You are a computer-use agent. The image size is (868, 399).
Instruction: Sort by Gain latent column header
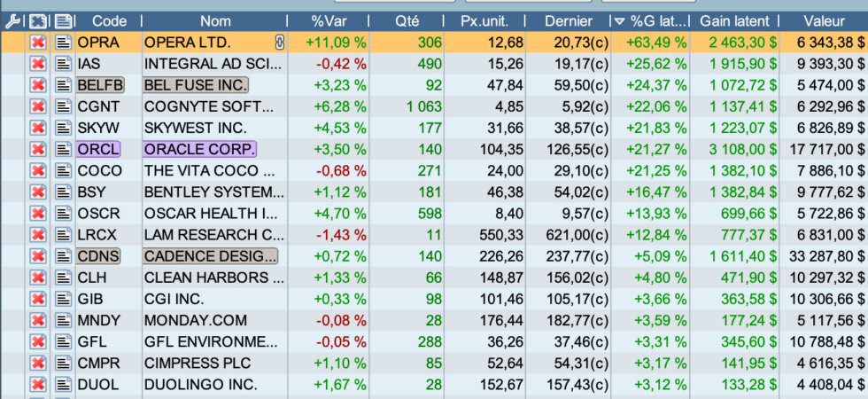point(734,21)
